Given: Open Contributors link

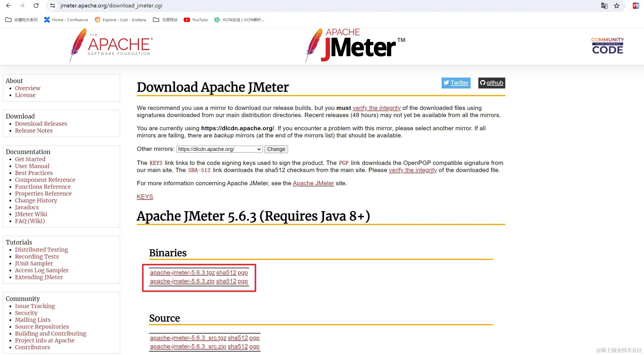Looking at the screenshot, I should click(32, 347).
